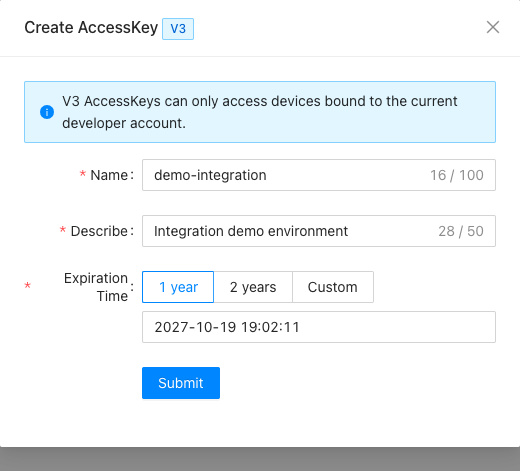Focus the Describe input field

click(319, 231)
